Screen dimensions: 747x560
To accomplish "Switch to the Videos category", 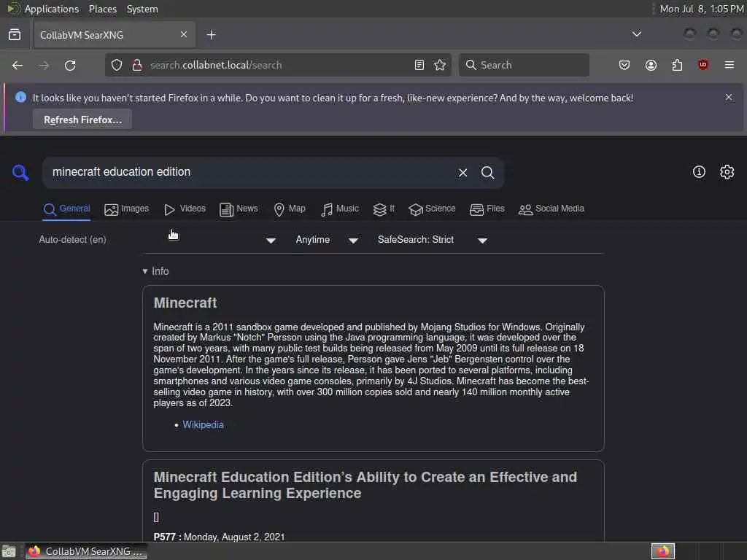I will 185,209.
